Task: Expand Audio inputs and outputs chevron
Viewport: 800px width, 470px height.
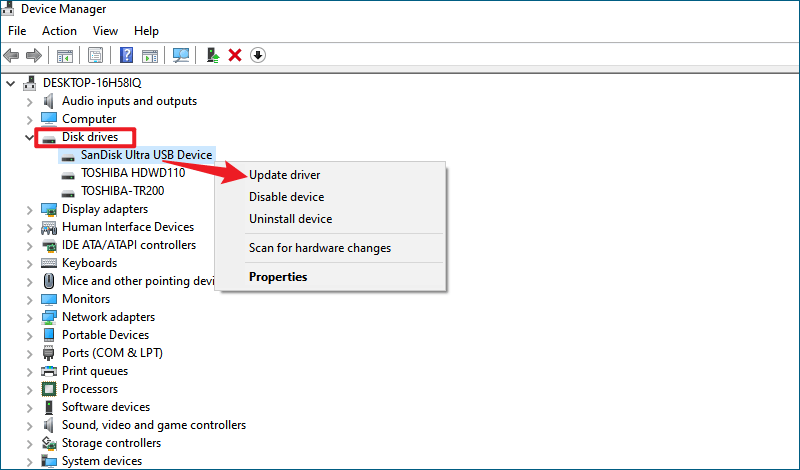Action: 30,102
